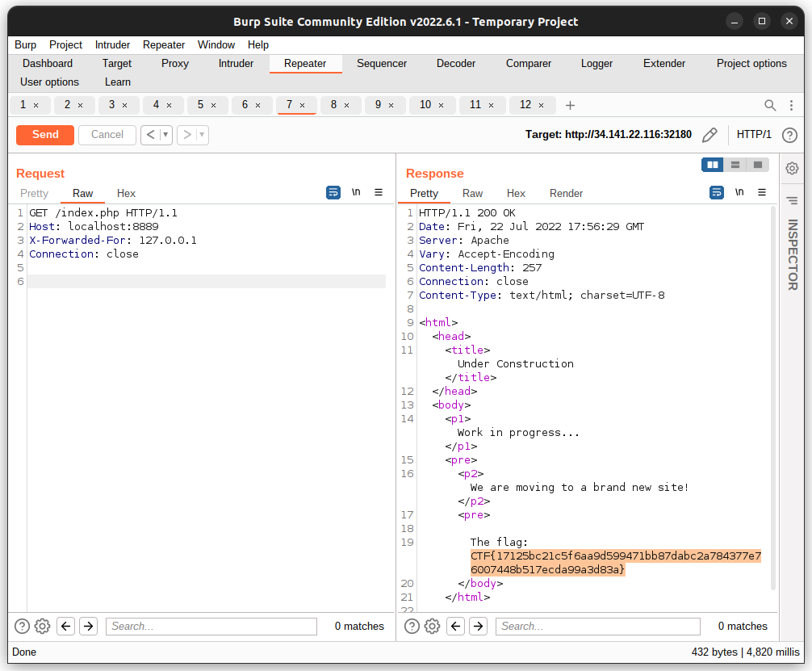Switch to the Decoder tab
The width and height of the screenshot is (812, 671).
pyautogui.click(x=456, y=64)
